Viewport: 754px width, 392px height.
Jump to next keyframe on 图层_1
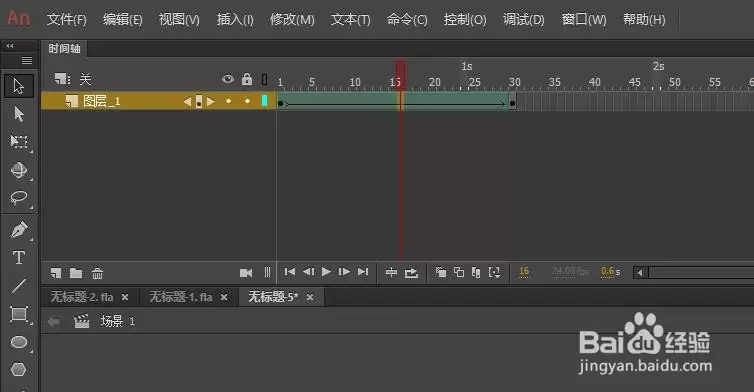pyautogui.click(x=210, y=101)
